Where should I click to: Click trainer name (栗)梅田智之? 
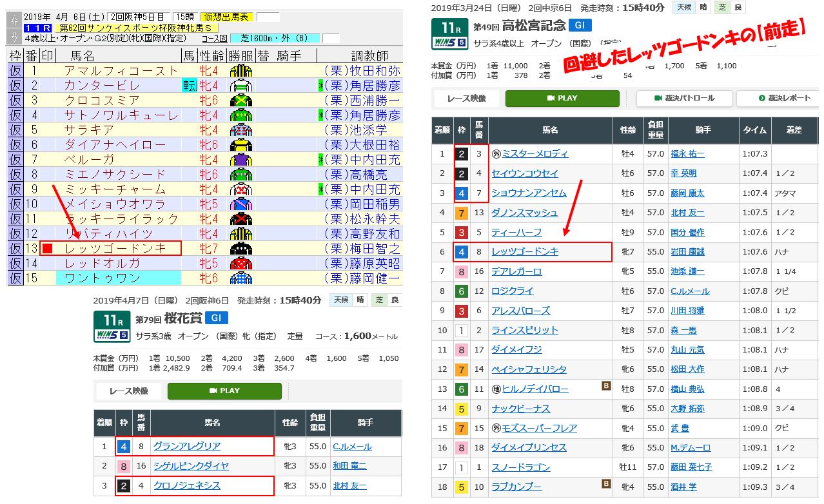pos(362,249)
